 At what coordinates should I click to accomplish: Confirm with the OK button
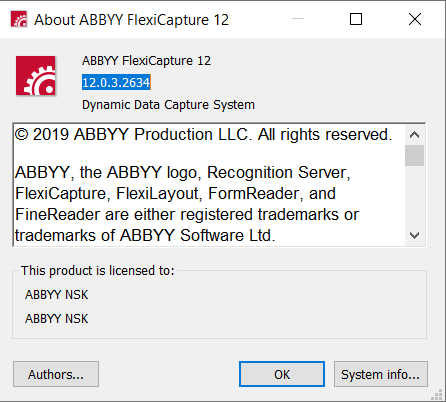click(x=282, y=374)
